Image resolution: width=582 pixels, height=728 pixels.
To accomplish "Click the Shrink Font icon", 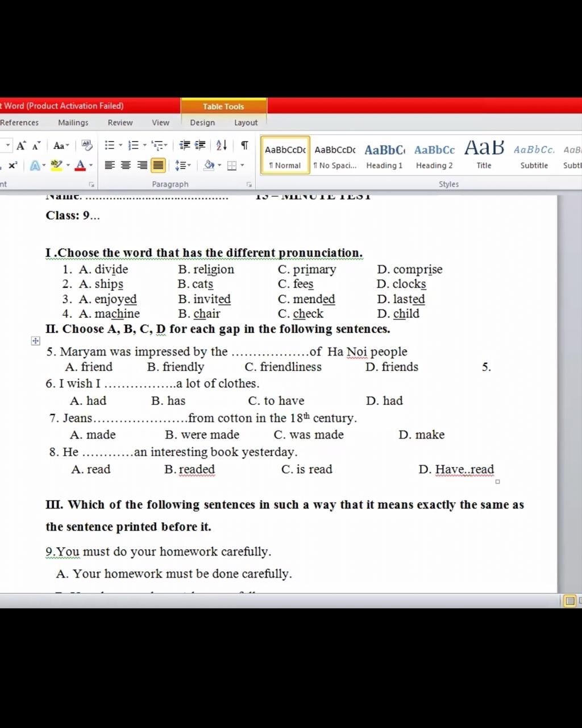I will (x=36, y=146).
